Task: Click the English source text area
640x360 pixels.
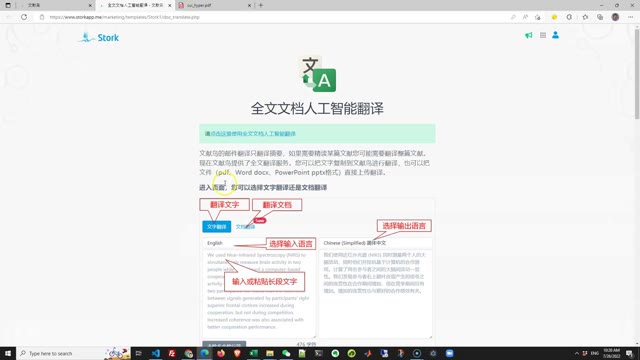Action: point(259,294)
